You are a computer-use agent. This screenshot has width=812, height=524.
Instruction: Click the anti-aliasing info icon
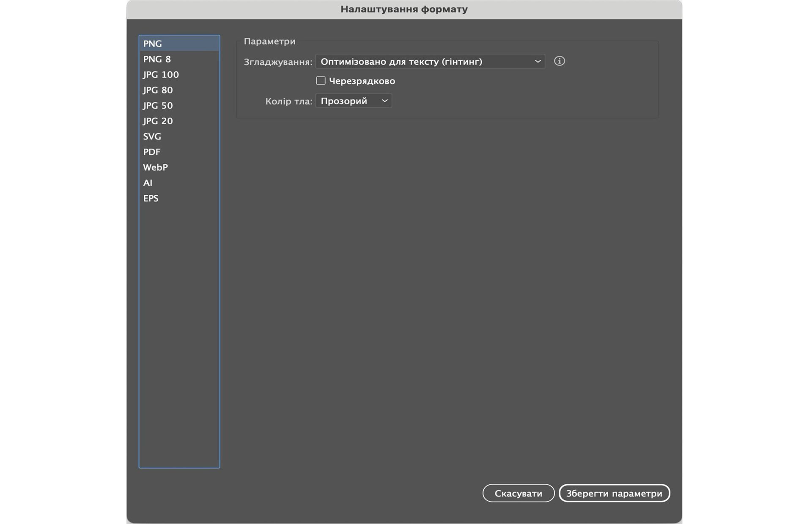(559, 61)
